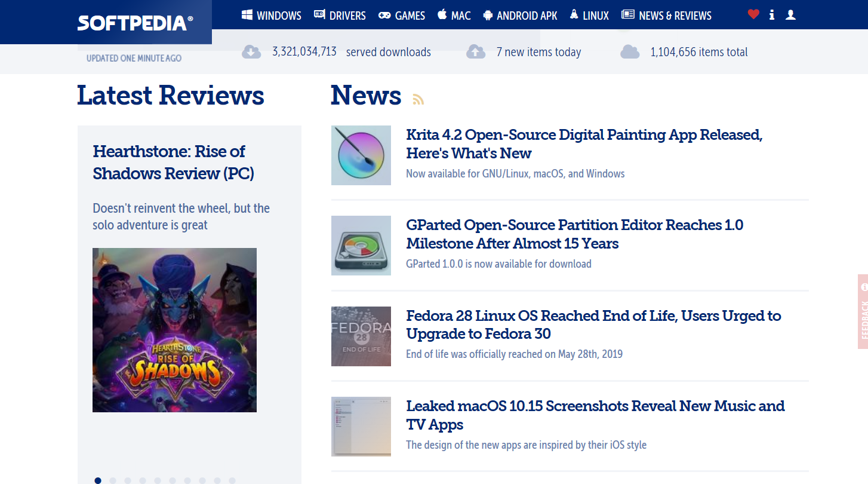
Task: Open the Windows section
Action: (x=272, y=16)
